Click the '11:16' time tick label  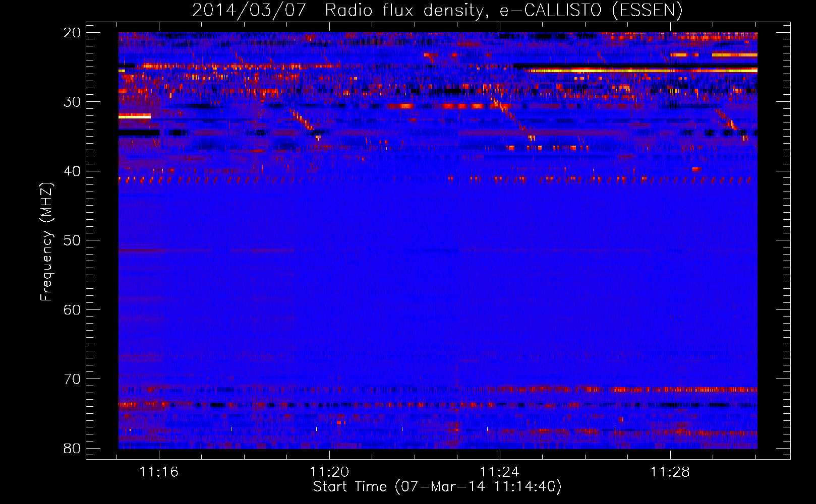point(159,472)
